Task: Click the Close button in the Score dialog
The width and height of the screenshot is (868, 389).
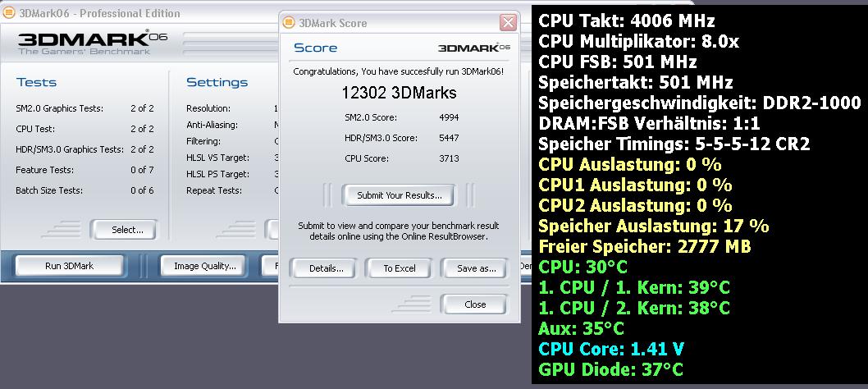Action: pyautogui.click(x=475, y=304)
